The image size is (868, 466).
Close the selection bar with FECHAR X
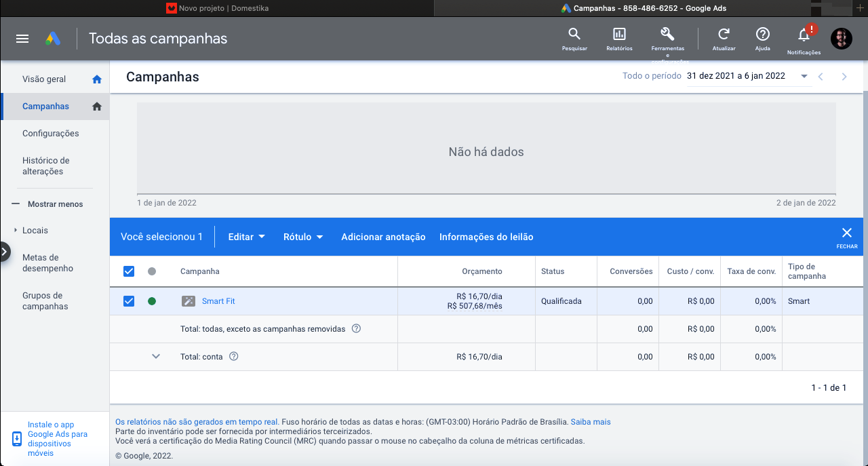(847, 237)
